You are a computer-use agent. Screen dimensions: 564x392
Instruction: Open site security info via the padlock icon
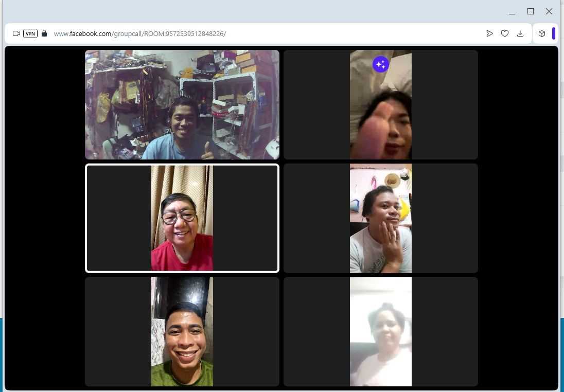click(44, 33)
